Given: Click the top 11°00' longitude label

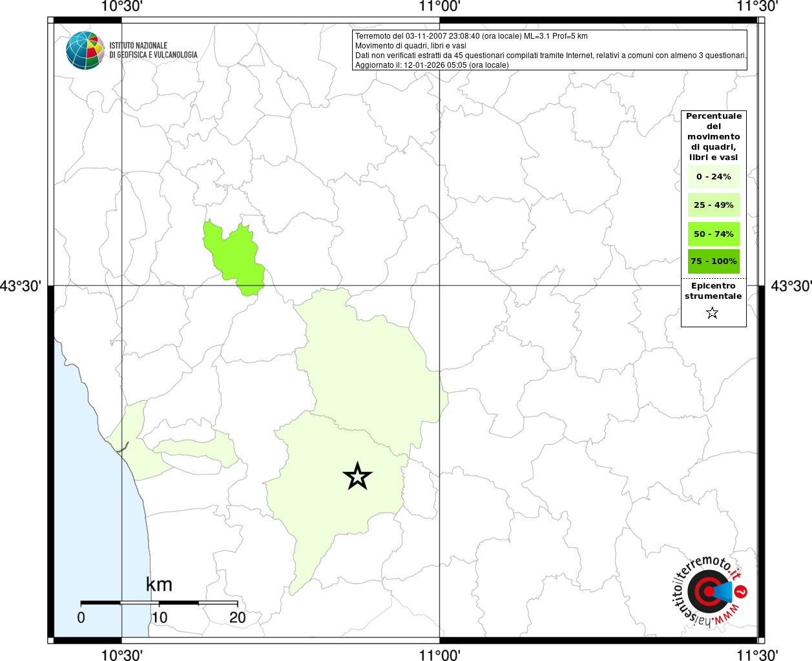Looking at the screenshot, I should tap(439, 6).
